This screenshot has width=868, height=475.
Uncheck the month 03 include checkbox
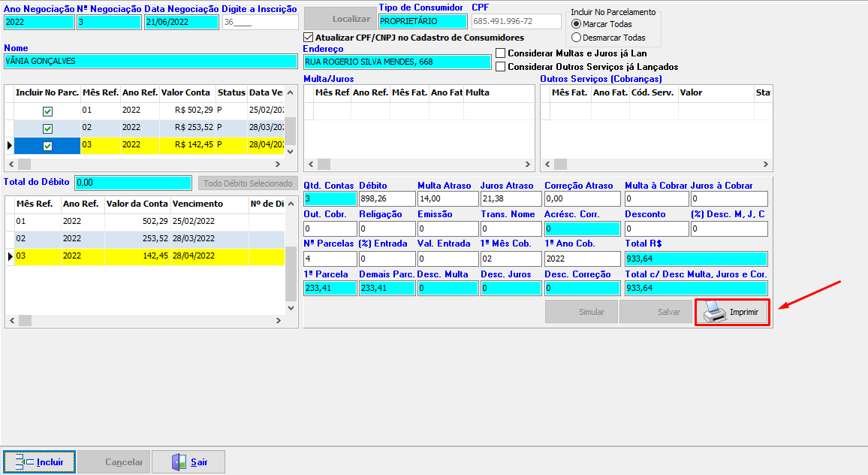click(x=47, y=146)
